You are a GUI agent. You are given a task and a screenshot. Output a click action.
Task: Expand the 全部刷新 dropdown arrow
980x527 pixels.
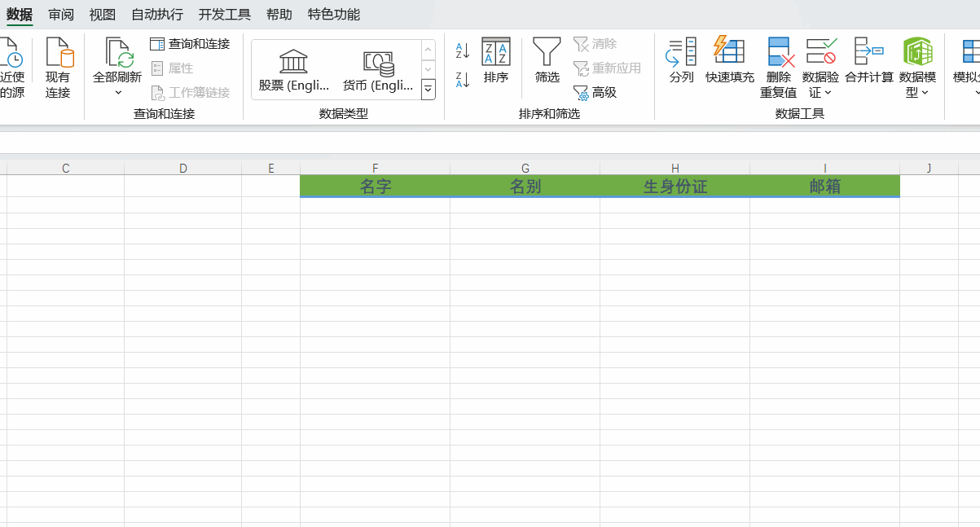click(117, 93)
